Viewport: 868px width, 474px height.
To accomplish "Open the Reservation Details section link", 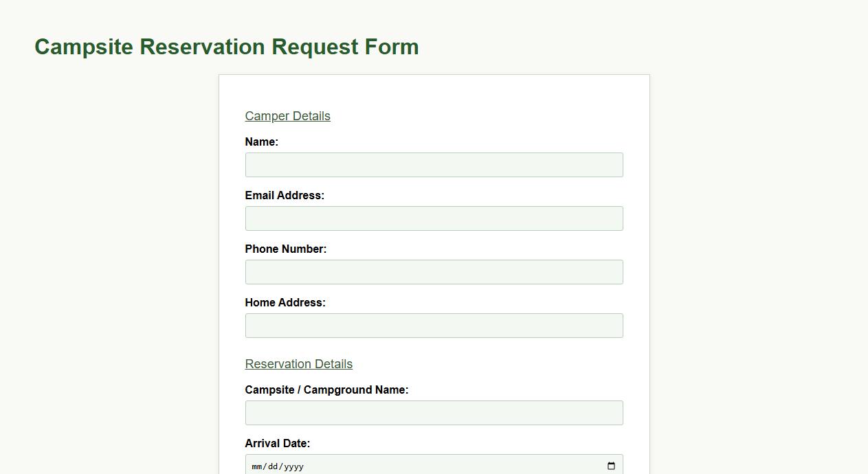I will pos(298,363).
